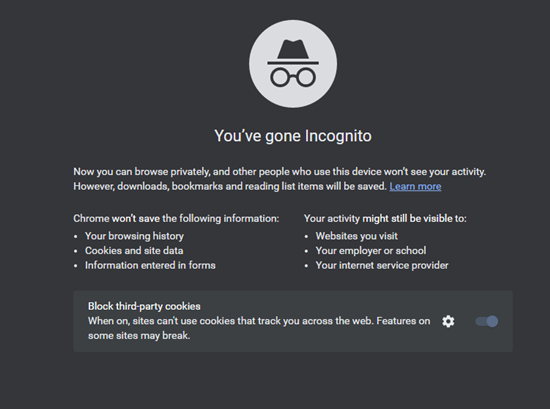The image size is (550, 409).
Task: Click the "Your activity might still be visible to" heading
Action: click(385, 219)
